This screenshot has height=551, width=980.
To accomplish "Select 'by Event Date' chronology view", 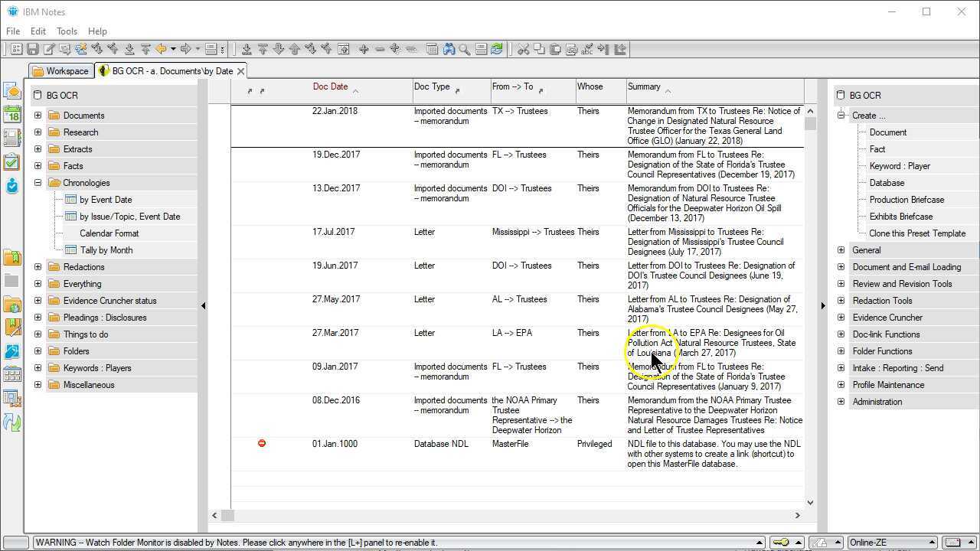I will coord(106,200).
